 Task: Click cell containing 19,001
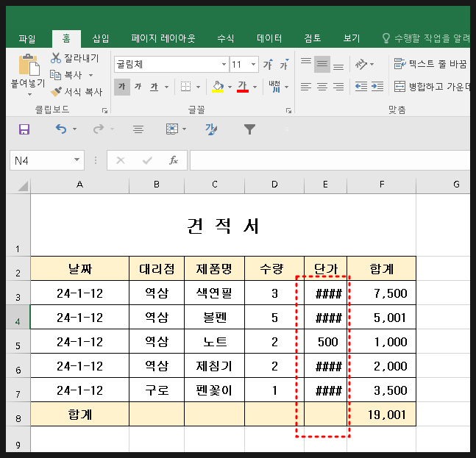coord(382,415)
